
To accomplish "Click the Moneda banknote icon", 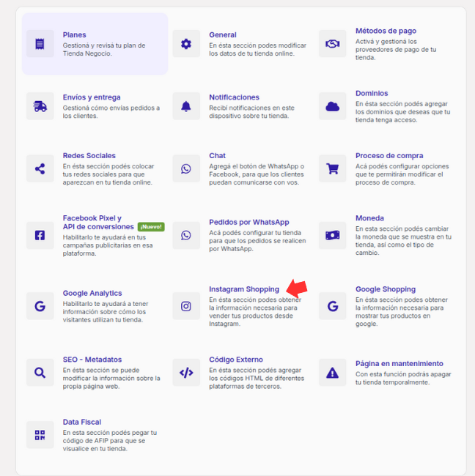I will 333,235.
